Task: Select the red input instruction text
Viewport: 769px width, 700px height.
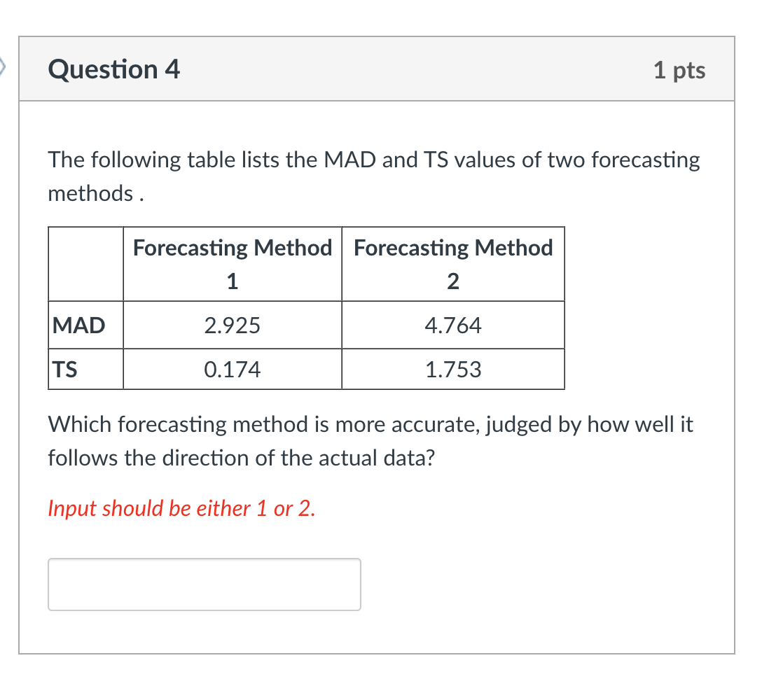Action: coord(181,508)
